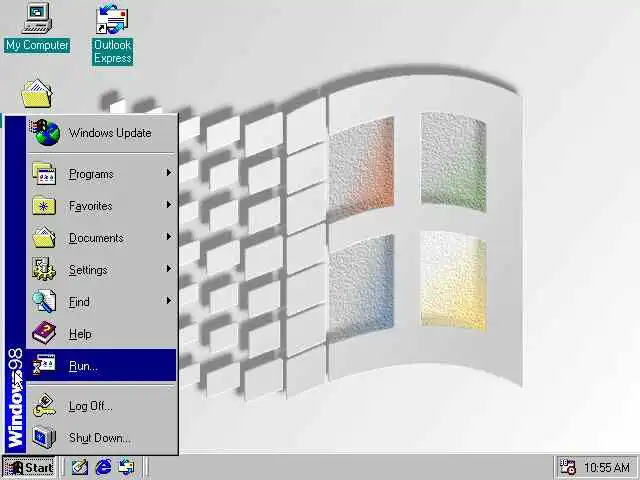The height and width of the screenshot is (480, 640).
Task: Choose Log Off... from Start menu
Action: pyautogui.click(x=101, y=406)
